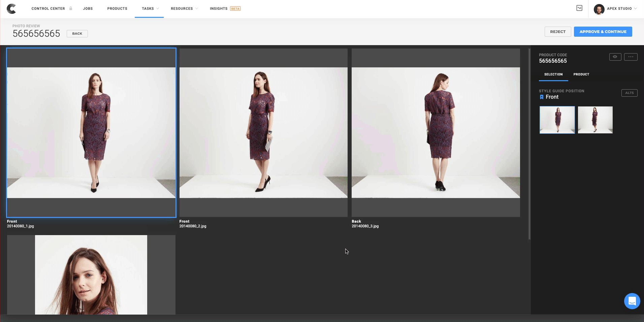Switch to the Product tab
The height and width of the screenshot is (322, 644).
[581, 74]
